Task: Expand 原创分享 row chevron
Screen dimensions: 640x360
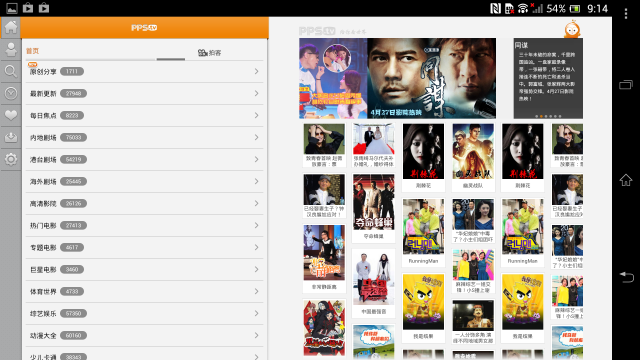Action: pyautogui.click(x=256, y=71)
